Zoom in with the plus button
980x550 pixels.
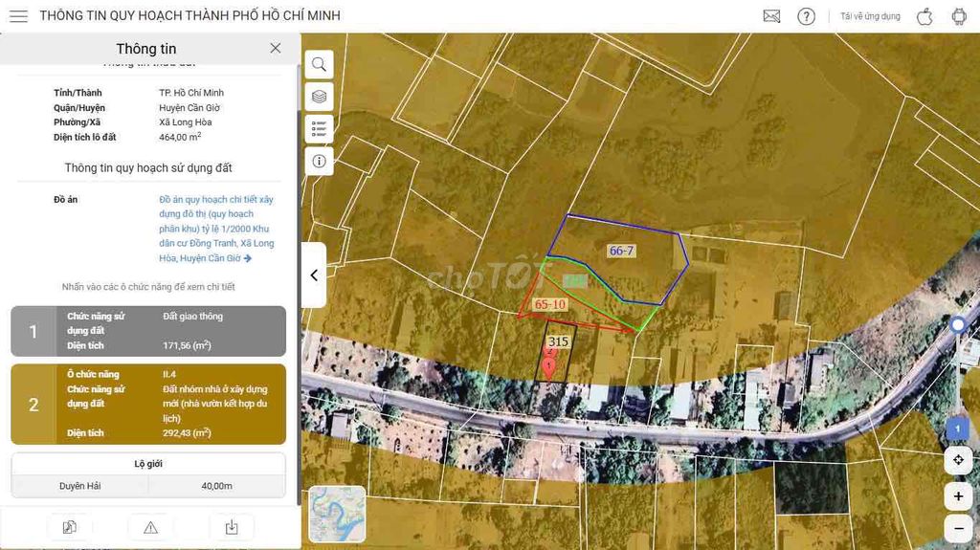[x=958, y=495]
